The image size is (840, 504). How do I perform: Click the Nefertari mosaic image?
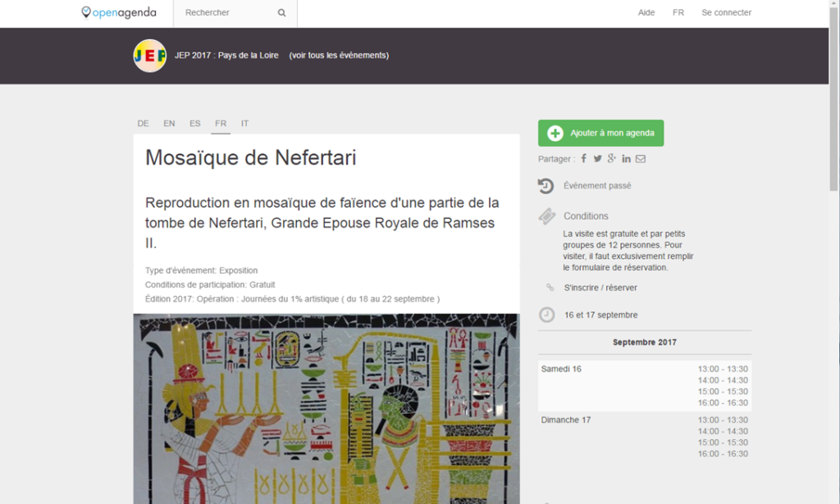326,408
